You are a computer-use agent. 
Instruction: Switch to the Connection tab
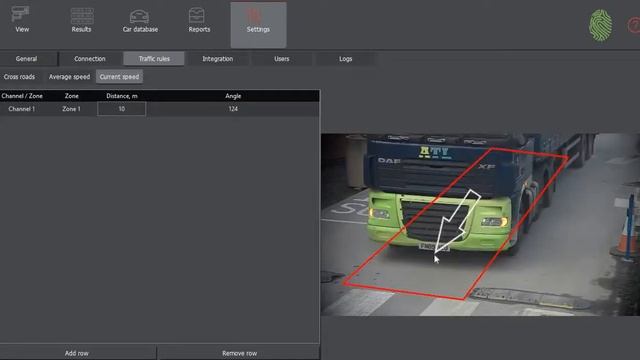[90, 59]
